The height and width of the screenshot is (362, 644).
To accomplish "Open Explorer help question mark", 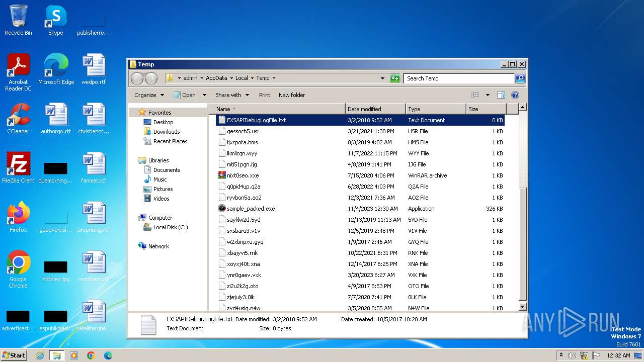I will [x=515, y=95].
